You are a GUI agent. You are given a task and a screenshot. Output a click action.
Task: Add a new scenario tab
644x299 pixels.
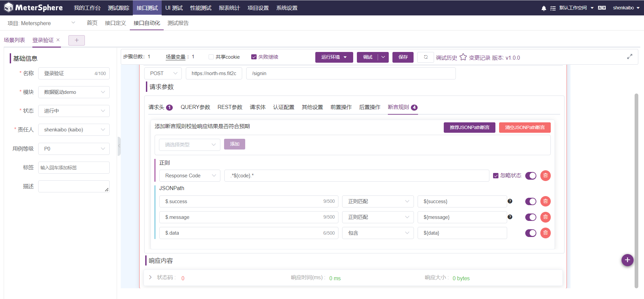76,40
